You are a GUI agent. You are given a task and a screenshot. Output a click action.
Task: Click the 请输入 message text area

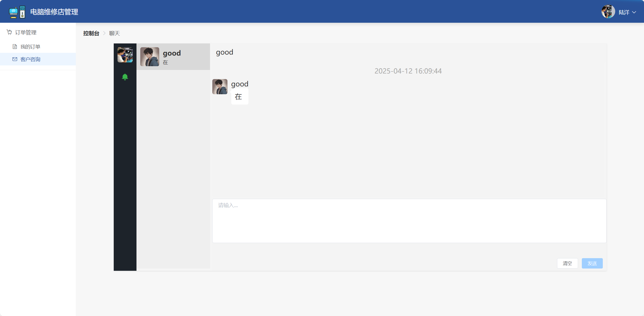409,221
